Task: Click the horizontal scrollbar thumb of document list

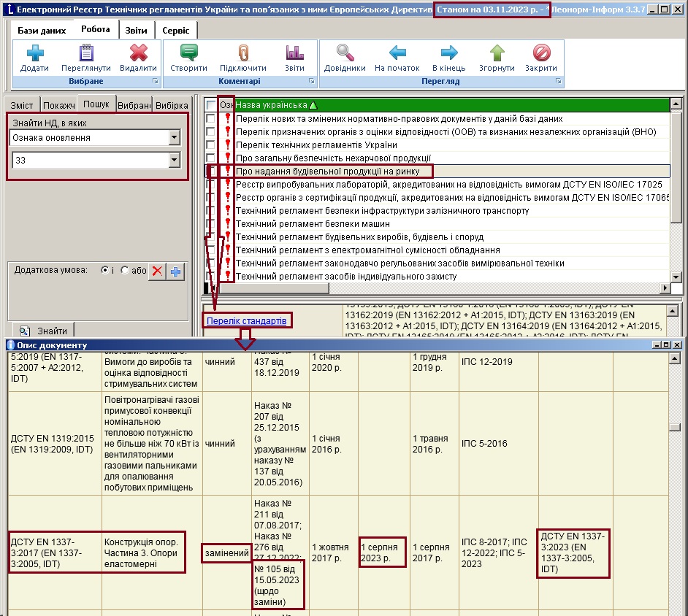Action: tap(274, 288)
